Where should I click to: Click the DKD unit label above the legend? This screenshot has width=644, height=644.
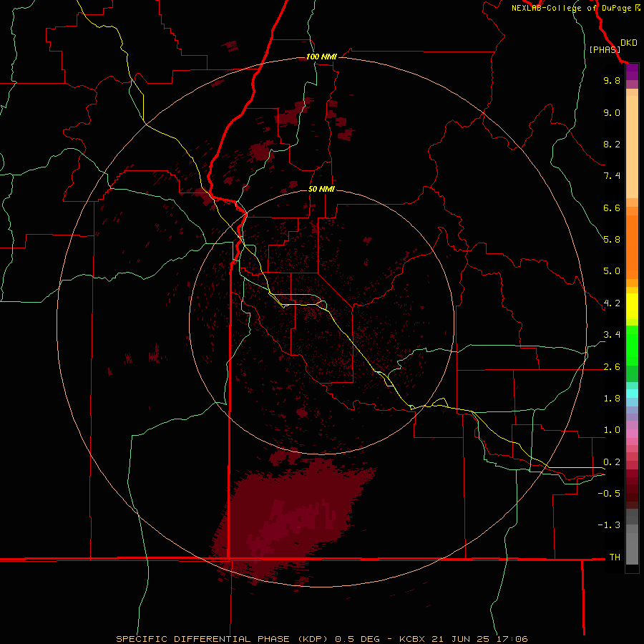[x=629, y=43]
